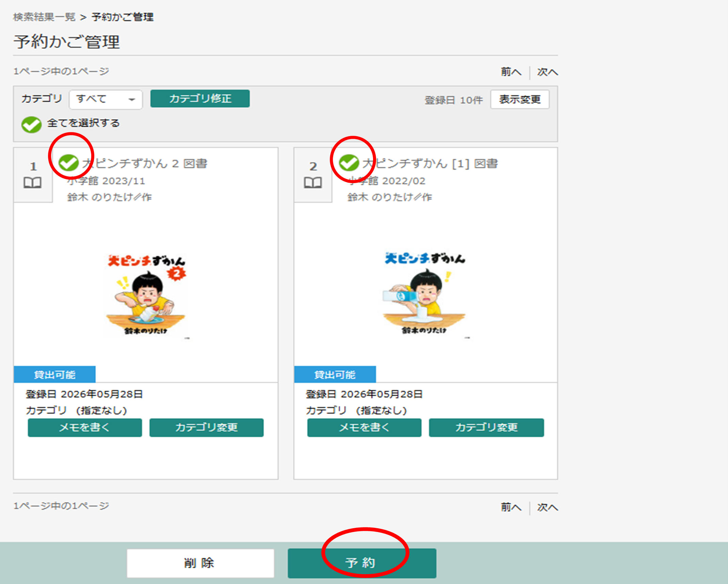The height and width of the screenshot is (584, 728).
Task: Open the カテゴリ dropdown showing すべて
Action: (106, 99)
